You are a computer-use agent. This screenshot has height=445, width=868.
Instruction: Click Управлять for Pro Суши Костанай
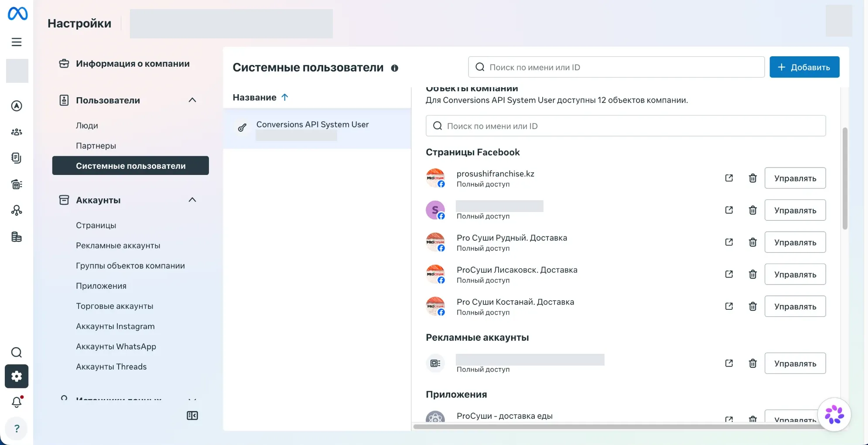click(x=795, y=306)
